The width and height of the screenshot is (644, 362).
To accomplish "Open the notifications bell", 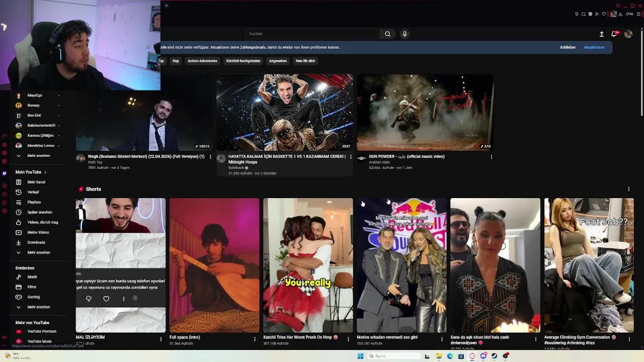I will click(x=614, y=34).
